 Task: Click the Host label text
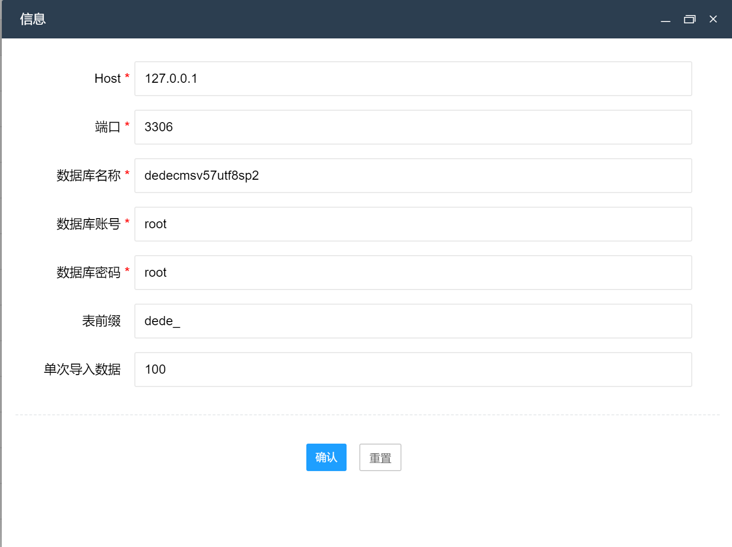[107, 78]
